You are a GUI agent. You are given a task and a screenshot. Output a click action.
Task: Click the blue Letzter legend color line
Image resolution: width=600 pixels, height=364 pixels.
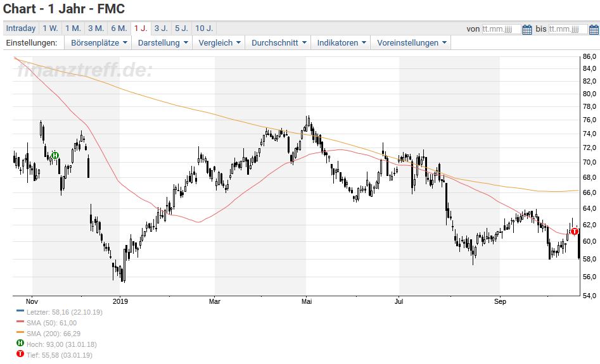point(20,311)
